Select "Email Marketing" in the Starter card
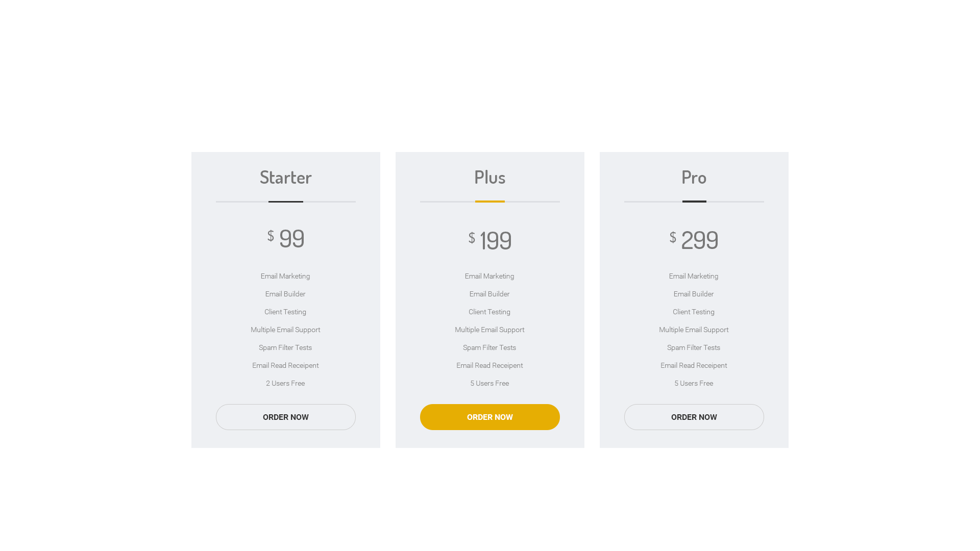980x551 pixels. (285, 276)
